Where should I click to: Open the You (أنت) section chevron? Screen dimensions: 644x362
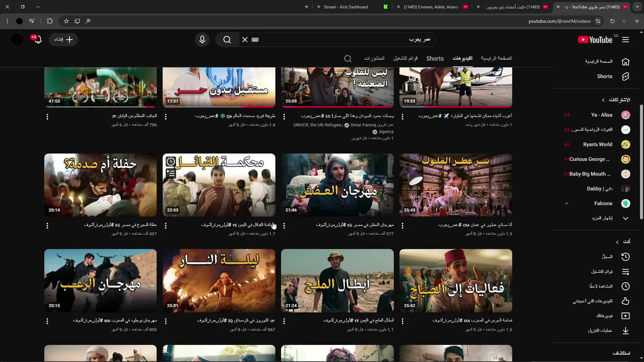click(x=617, y=242)
